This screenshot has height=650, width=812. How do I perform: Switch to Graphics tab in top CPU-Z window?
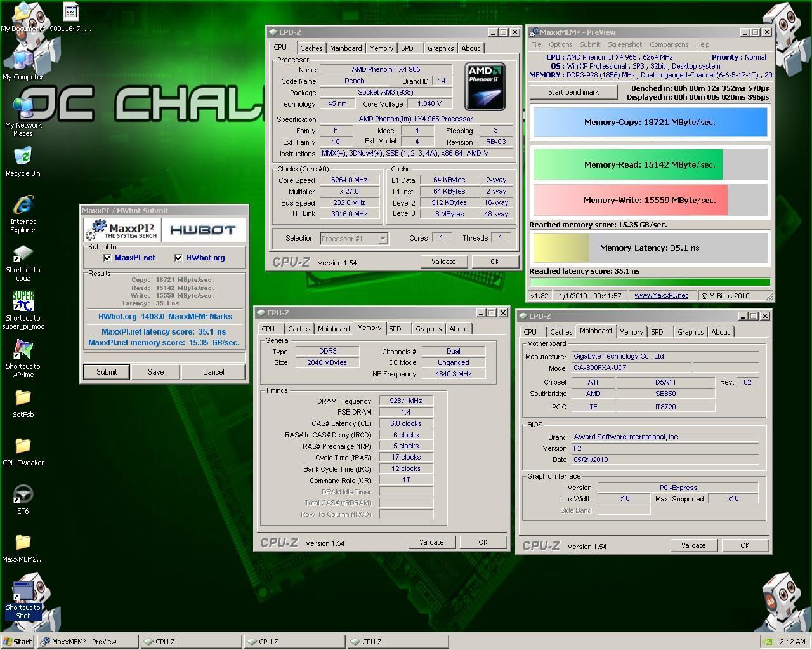440,48
